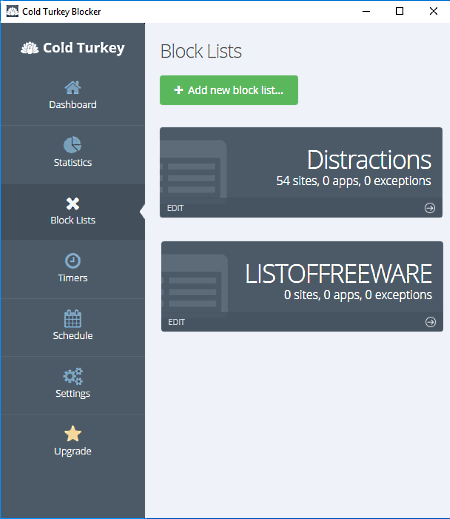Click the arrow icon on LISTOFFREEWARE card
Screen dimensions: 450x519
click(430, 322)
